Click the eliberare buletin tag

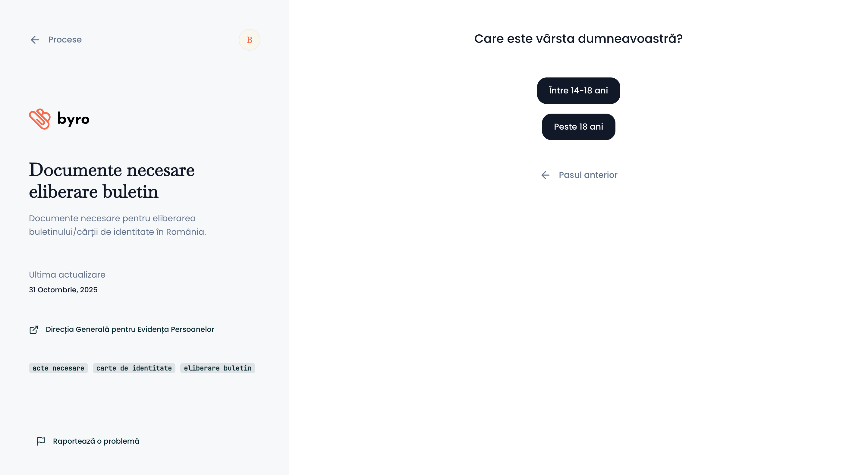pos(217,368)
